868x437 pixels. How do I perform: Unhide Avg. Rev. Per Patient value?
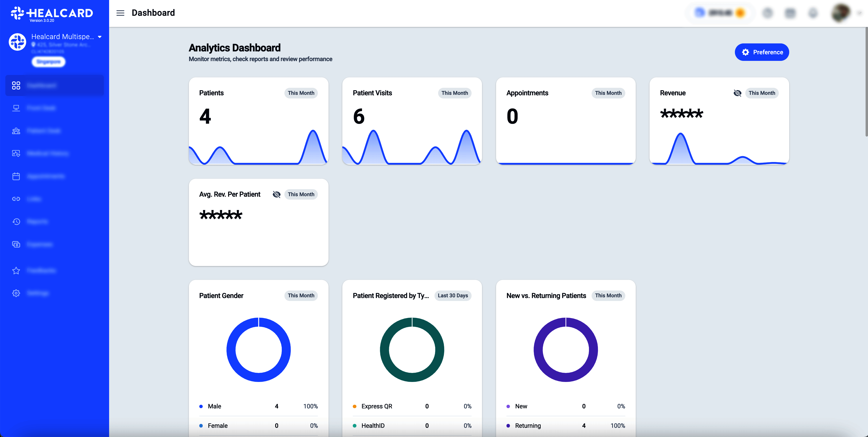click(276, 194)
